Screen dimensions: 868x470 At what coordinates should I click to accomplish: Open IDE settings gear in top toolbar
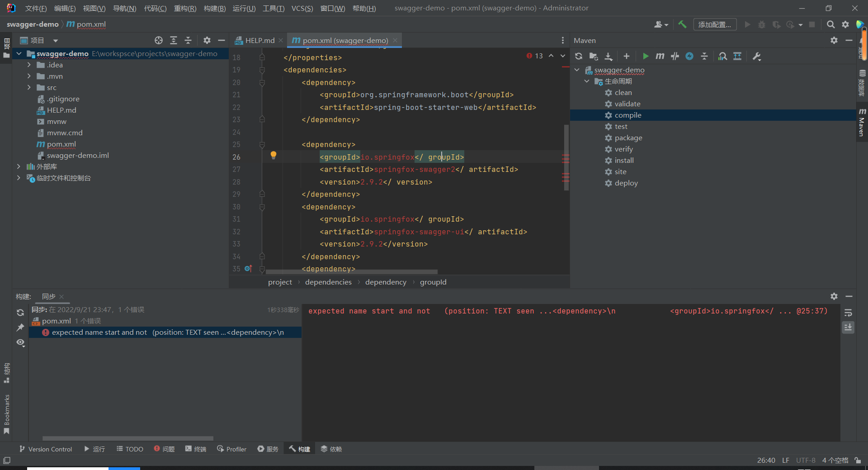click(x=845, y=24)
